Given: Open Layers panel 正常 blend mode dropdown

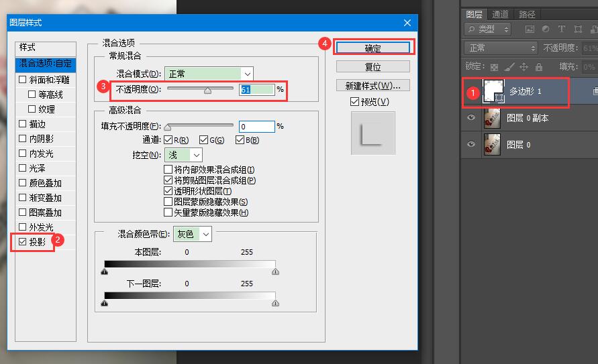Looking at the screenshot, I should click(x=501, y=48).
